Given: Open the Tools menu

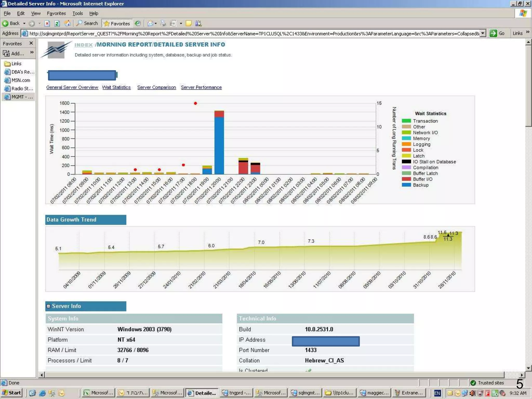Looking at the screenshot, I should 77,13.
